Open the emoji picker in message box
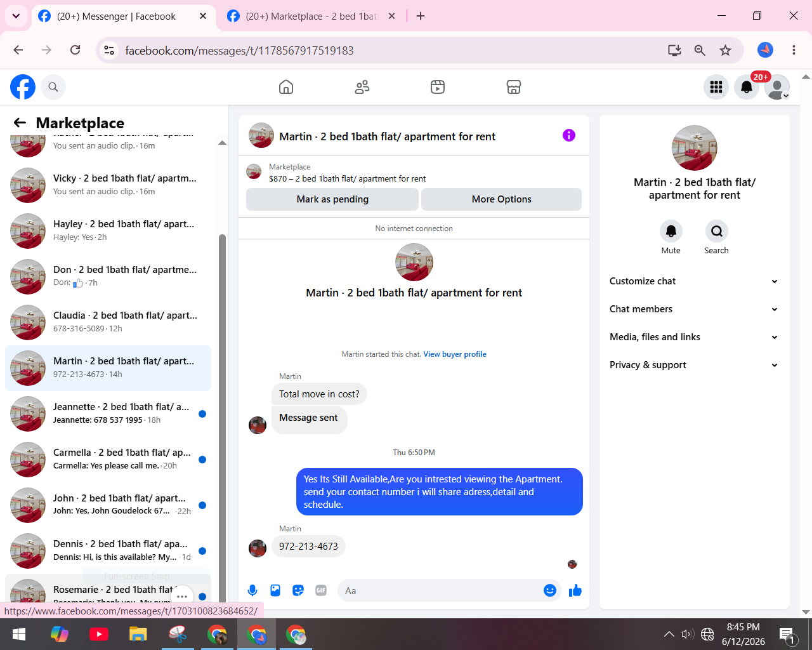 tap(550, 591)
